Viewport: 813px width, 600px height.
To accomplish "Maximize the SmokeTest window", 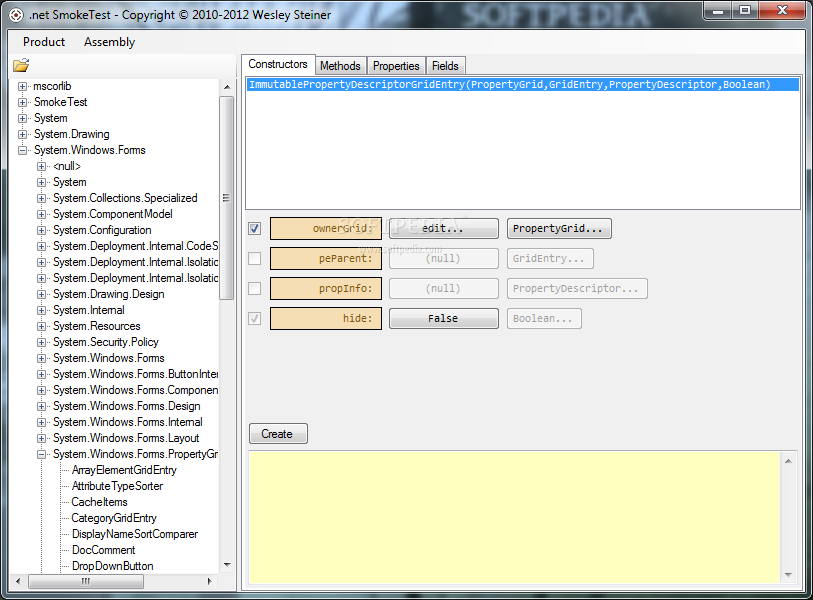I will (745, 10).
